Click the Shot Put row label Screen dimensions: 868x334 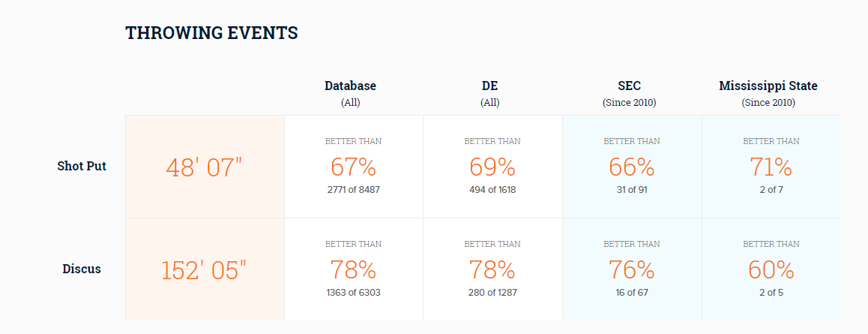click(82, 166)
